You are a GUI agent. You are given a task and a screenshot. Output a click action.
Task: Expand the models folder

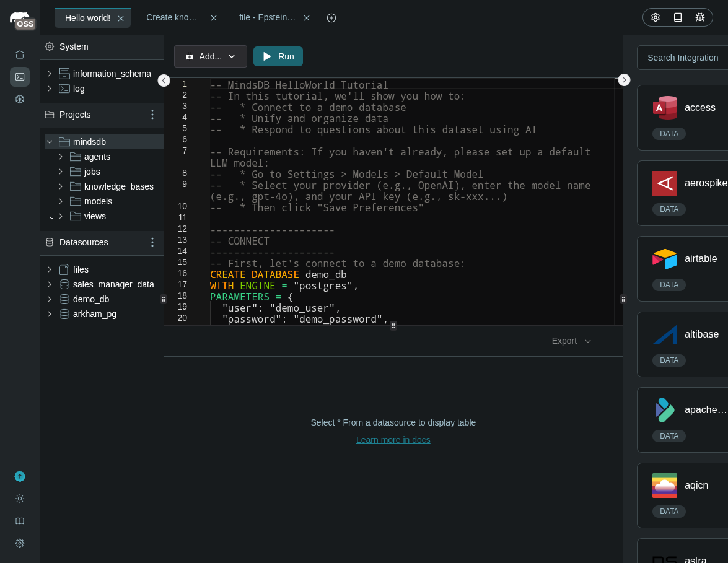tap(60, 201)
